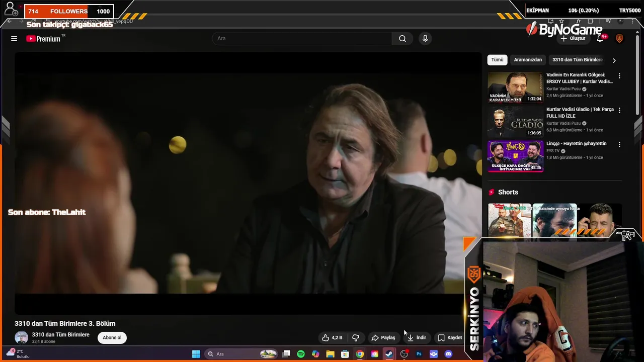Open the Windows Start menu
Screen dimensions: 644x362
pos(196,354)
